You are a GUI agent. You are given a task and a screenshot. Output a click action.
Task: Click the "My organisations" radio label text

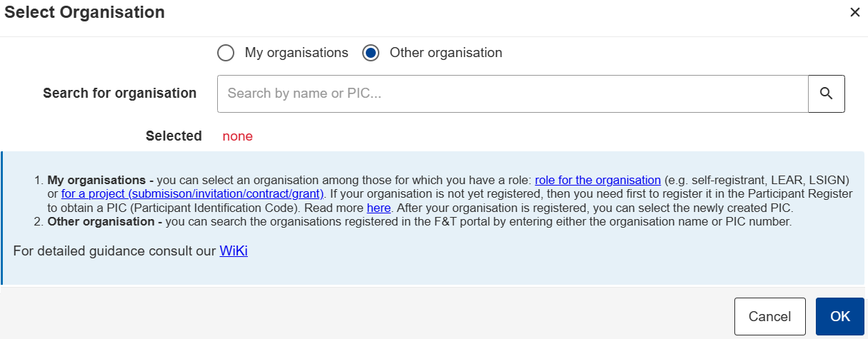click(x=296, y=53)
